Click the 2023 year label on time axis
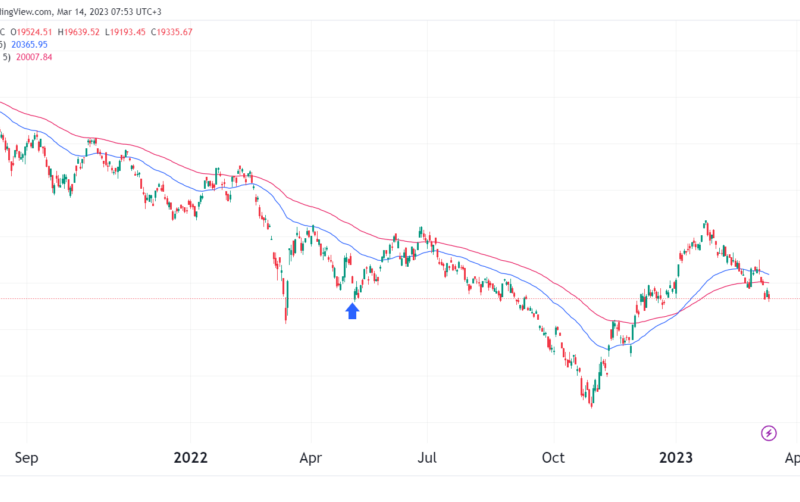The width and height of the screenshot is (800, 502). click(676, 458)
